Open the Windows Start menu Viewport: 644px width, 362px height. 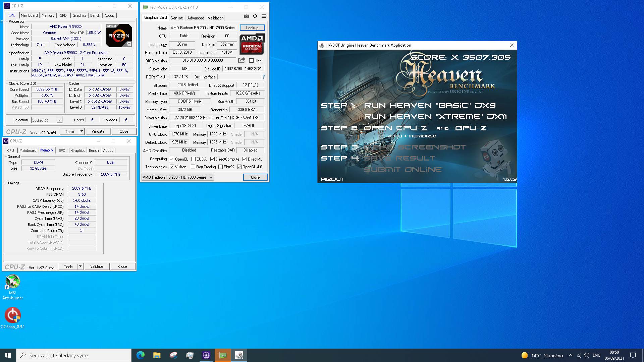click(x=8, y=355)
